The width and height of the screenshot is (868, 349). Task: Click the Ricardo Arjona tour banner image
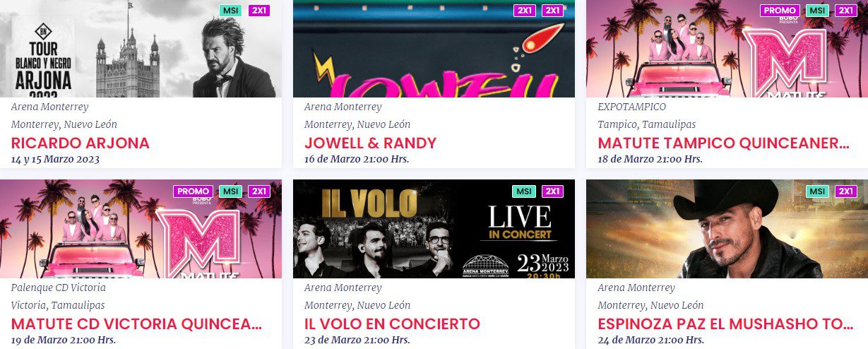[x=141, y=49]
